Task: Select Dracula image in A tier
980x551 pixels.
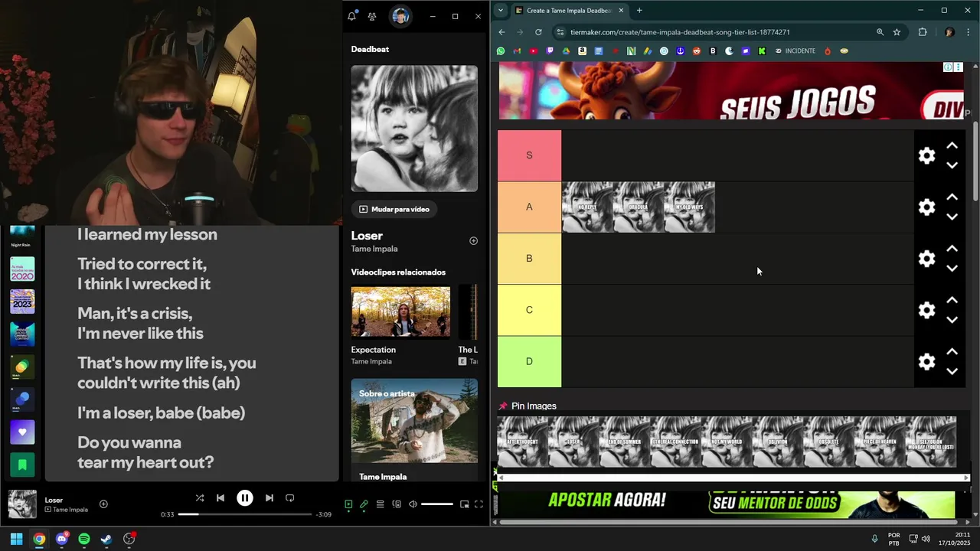Action: (639, 207)
